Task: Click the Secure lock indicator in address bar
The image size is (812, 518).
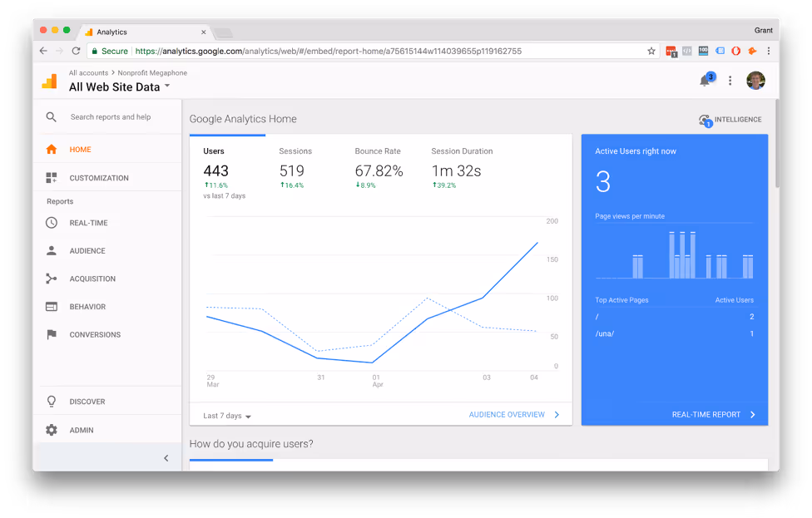Action: 110,52
